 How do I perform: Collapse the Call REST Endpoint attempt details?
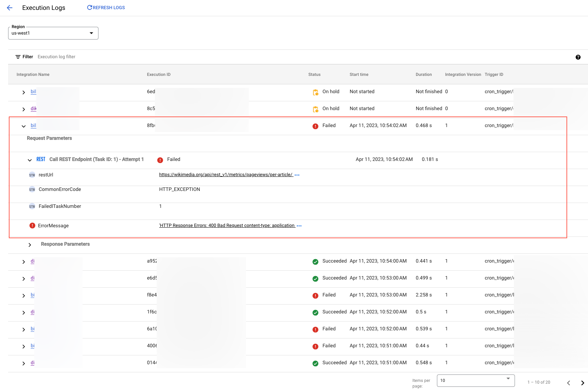[x=30, y=160]
